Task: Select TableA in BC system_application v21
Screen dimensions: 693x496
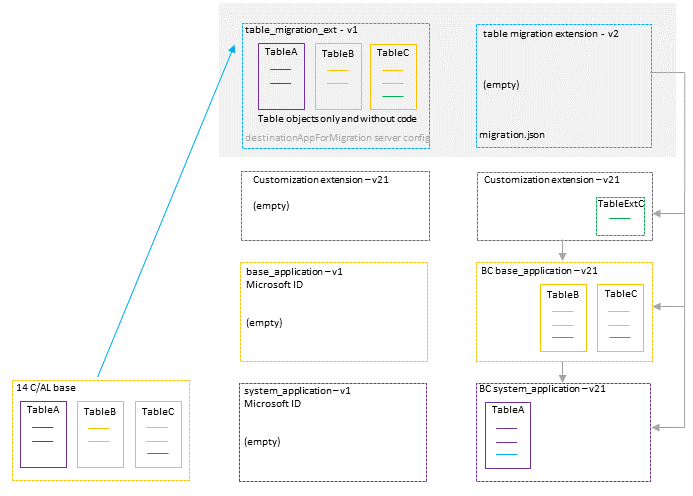Action: pos(508,435)
